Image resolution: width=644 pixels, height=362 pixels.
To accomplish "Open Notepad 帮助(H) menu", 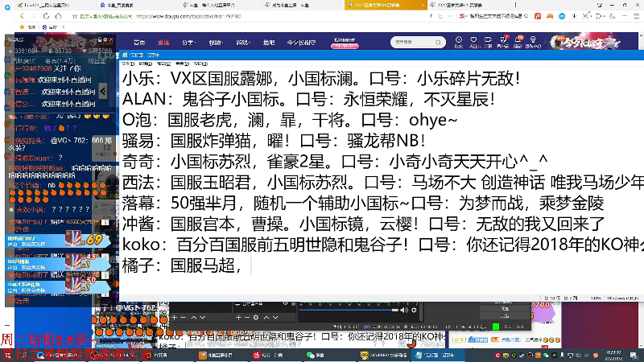I will coord(200,64).
